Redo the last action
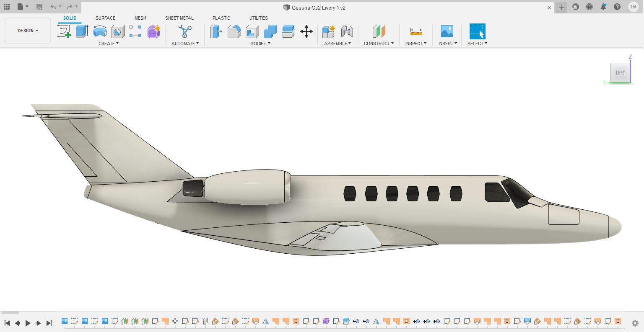The image size is (644, 332). tap(70, 7)
